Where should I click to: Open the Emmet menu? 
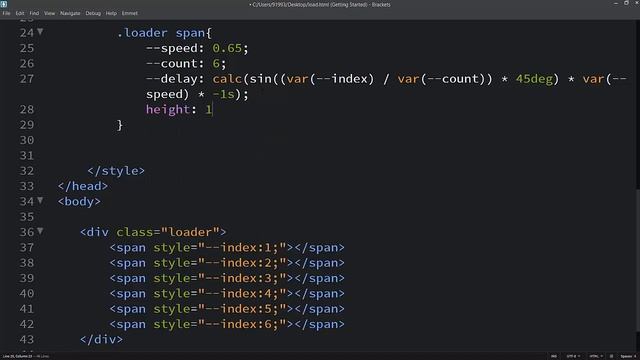pyautogui.click(x=130, y=13)
